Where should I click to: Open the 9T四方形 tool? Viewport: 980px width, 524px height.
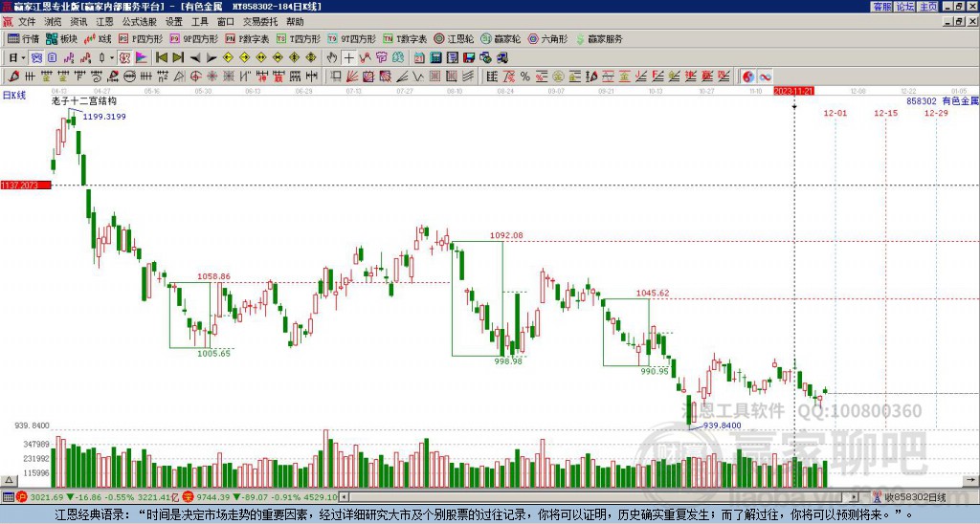352,38
